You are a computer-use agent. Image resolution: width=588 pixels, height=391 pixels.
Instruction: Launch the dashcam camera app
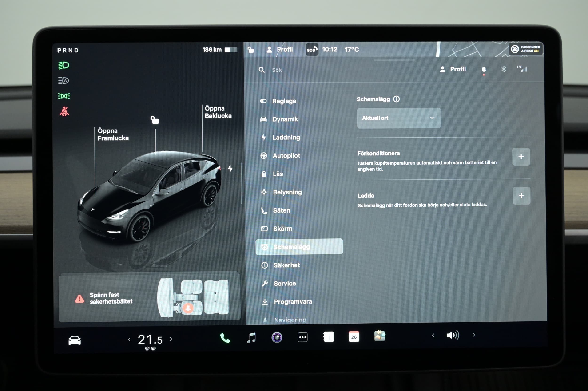pos(277,337)
